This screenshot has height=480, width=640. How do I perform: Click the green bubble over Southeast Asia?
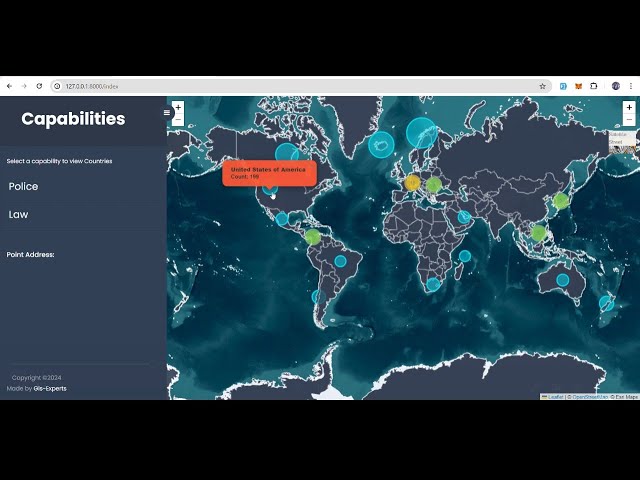539,233
